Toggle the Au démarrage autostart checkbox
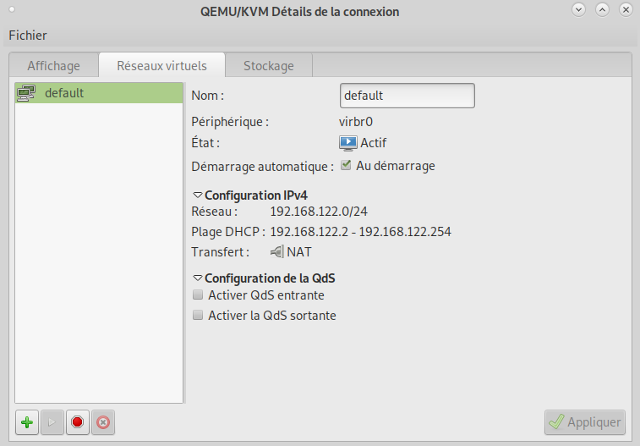Screen dimensions: 640x446 point(346,165)
